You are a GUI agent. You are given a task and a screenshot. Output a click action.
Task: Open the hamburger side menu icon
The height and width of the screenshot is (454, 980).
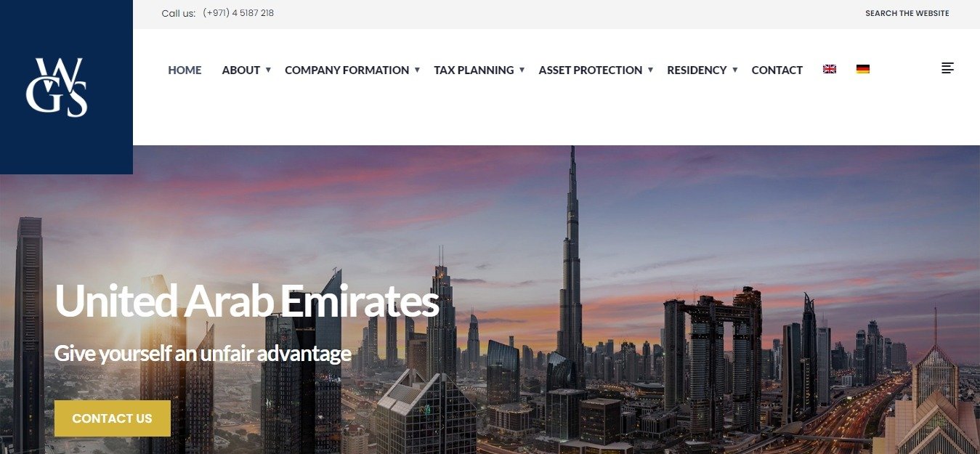pos(947,68)
